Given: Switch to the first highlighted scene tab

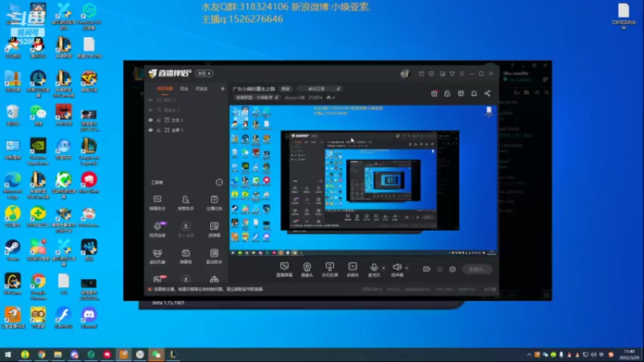Looking at the screenshot, I should pos(165,88).
